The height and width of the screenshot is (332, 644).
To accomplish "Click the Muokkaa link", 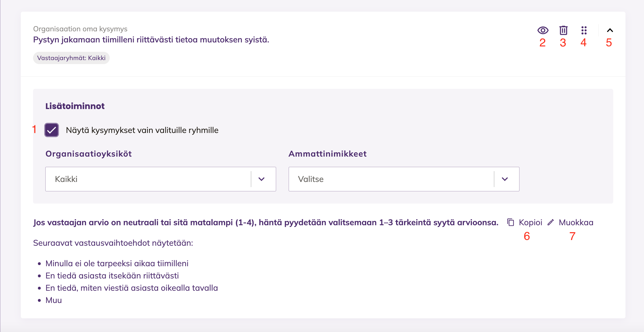I will tap(576, 222).
